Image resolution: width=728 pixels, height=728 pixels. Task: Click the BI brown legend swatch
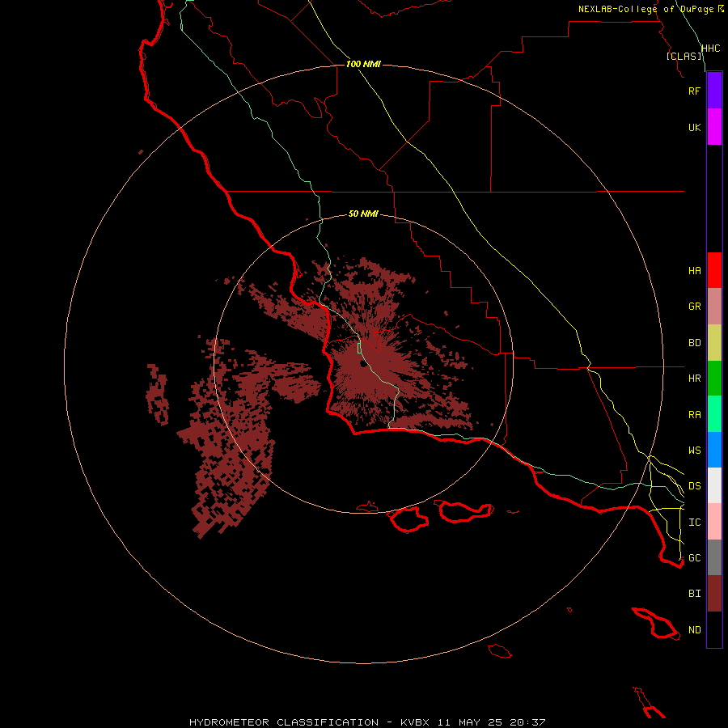[x=714, y=594]
